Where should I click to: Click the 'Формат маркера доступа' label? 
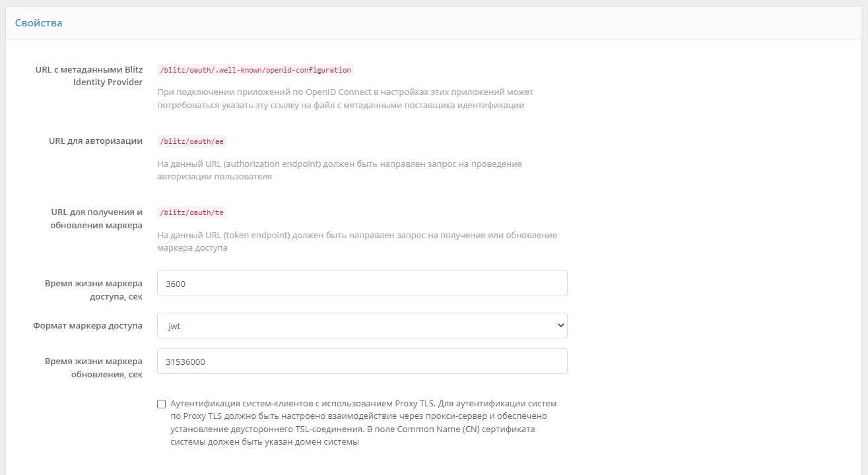pos(88,325)
